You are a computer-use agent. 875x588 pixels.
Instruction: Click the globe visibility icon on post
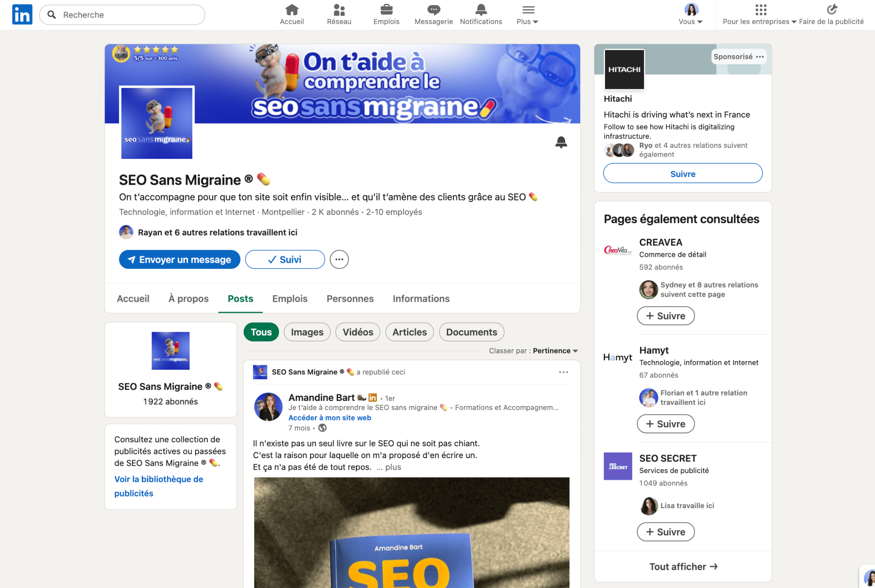[323, 428]
